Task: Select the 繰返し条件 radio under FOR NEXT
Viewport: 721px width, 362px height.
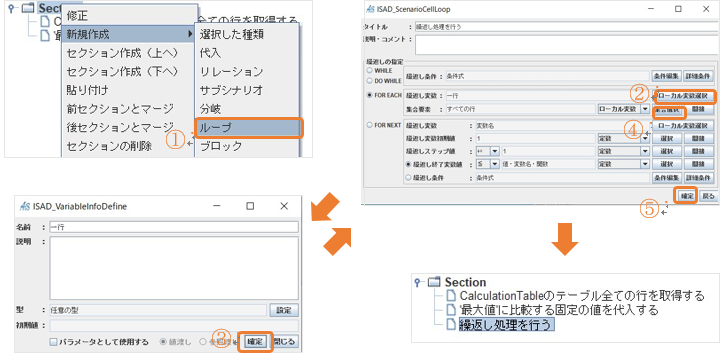Action: pos(408,177)
